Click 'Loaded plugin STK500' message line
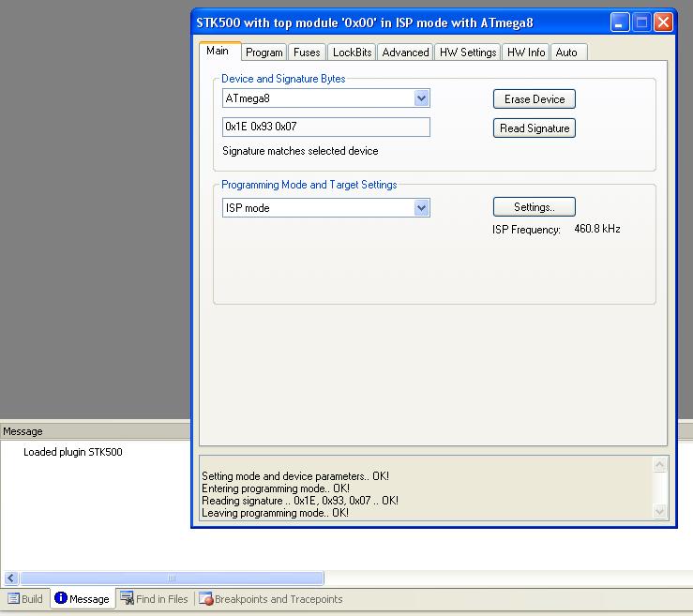This screenshot has width=693, height=616. (73, 452)
